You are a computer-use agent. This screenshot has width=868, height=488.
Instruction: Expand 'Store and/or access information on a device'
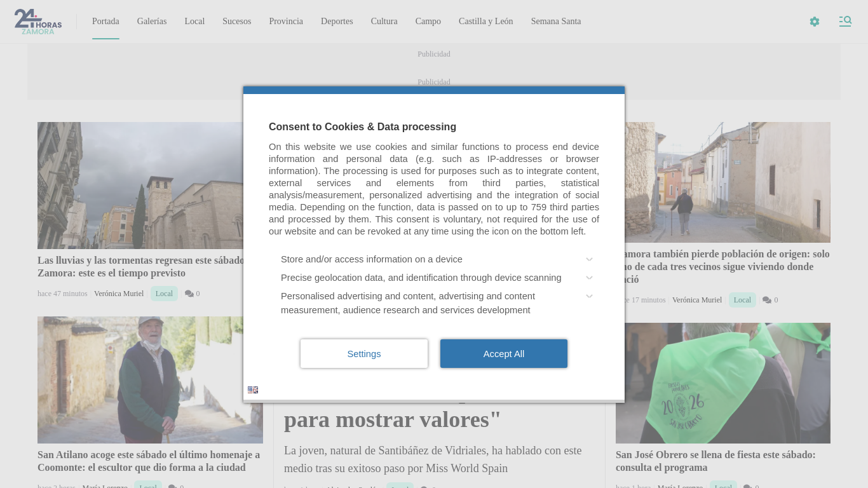point(437,259)
